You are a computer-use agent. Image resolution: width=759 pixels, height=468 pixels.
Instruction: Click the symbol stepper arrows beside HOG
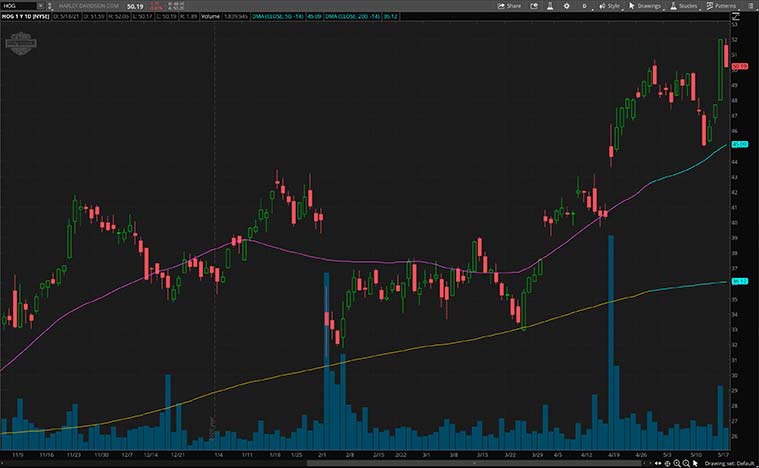click(49, 5)
